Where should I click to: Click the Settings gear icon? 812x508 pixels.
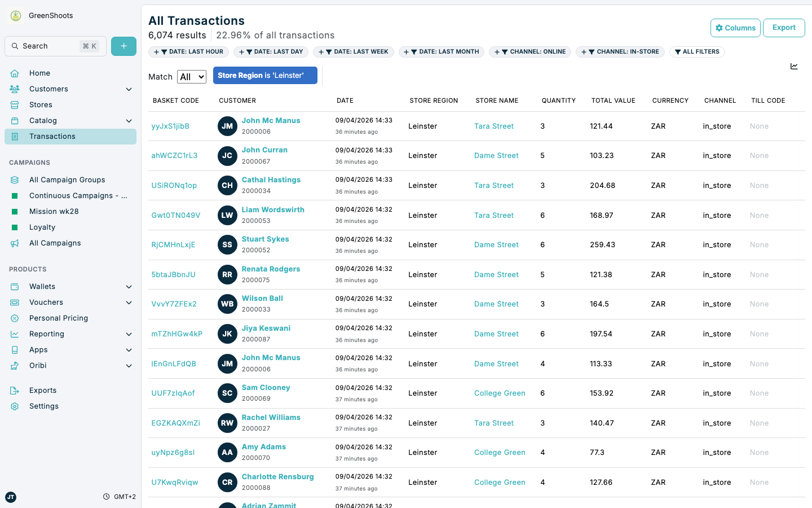click(15, 406)
